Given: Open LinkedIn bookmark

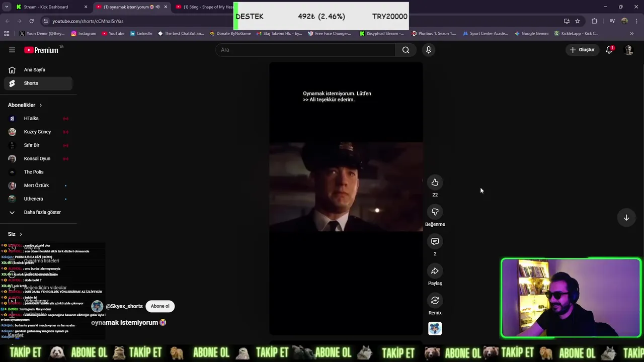Looking at the screenshot, I should [x=141, y=34].
